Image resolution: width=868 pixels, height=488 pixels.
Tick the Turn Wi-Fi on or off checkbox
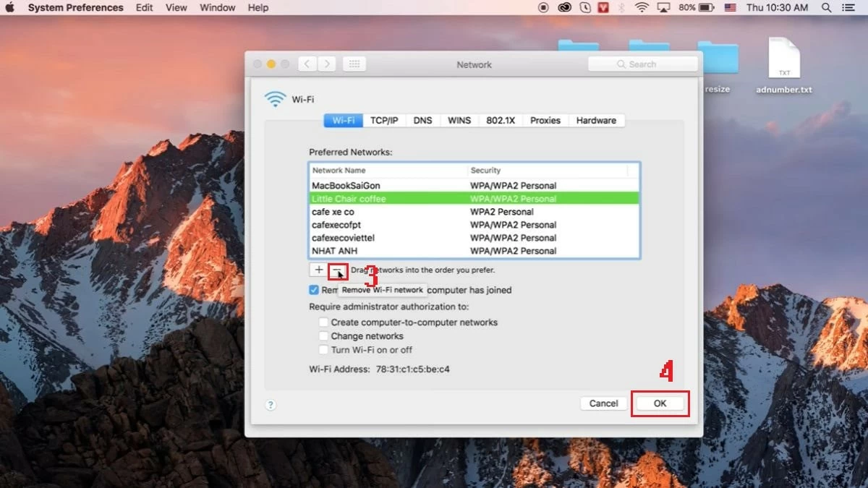pyautogui.click(x=324, y=350)
